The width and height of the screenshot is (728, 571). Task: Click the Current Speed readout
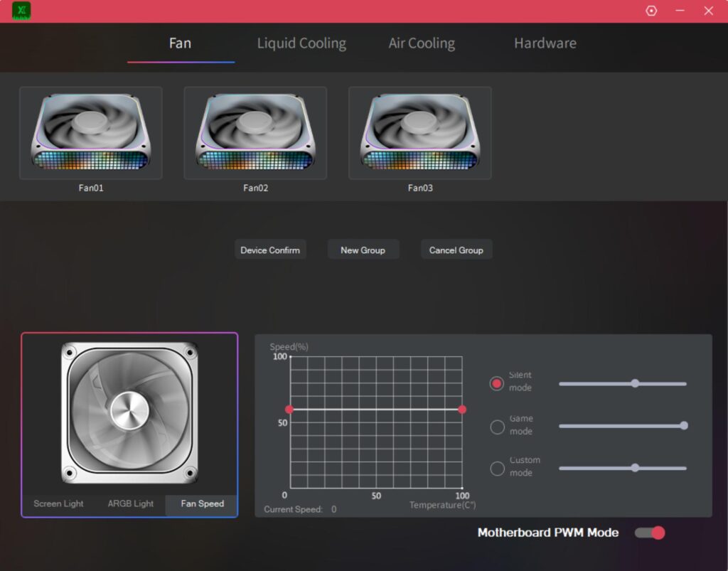300,509
